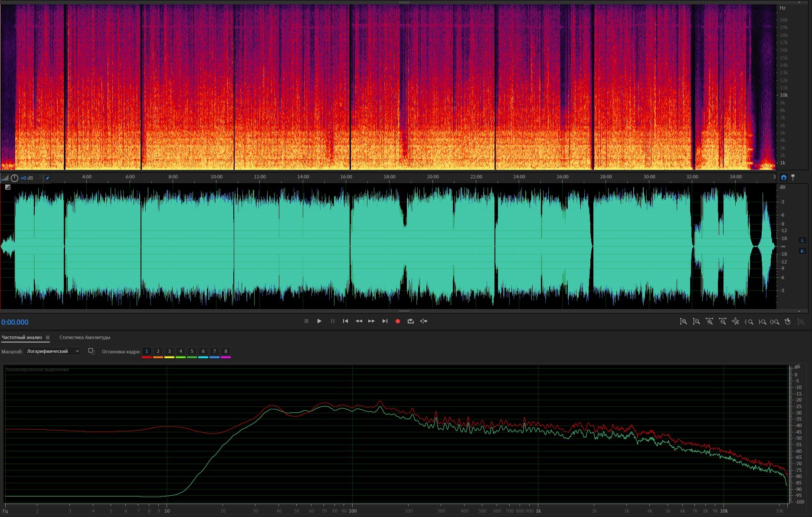Move playhead to previous marker
The height and width of the screenshot is (517, 812).
345,321
